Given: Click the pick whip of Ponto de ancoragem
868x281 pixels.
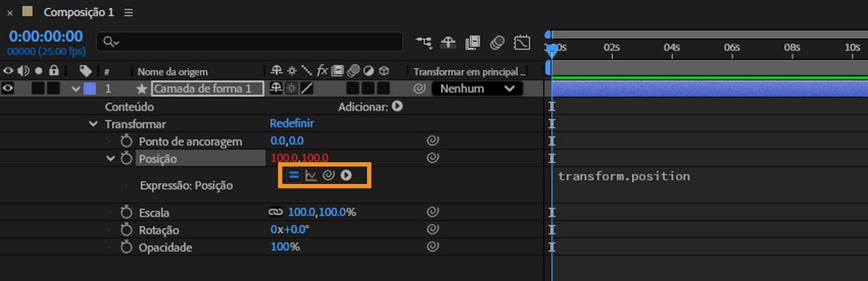Looking at the screenshot, I should pos(433,140).
